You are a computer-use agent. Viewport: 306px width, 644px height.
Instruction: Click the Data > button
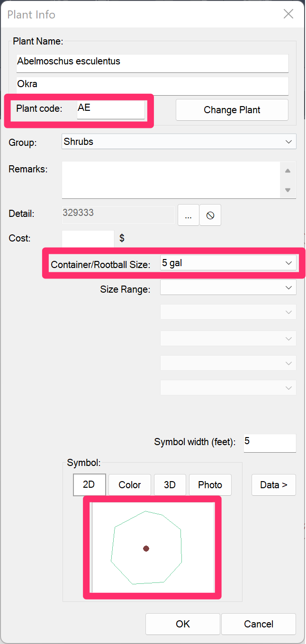[274, 485]
